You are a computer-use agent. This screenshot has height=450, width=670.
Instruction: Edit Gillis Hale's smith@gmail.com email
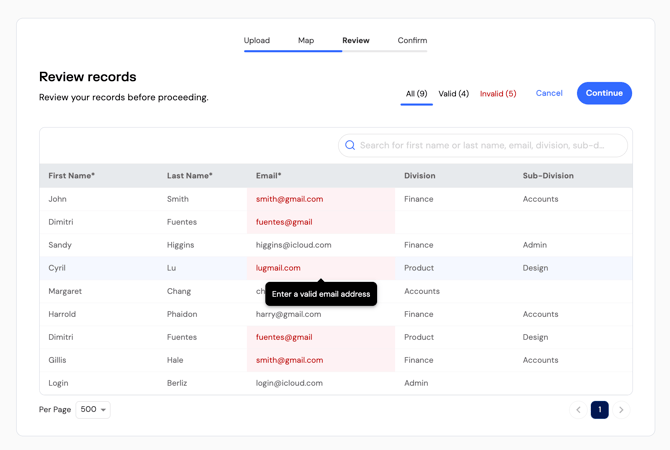[x=321, y=360]
